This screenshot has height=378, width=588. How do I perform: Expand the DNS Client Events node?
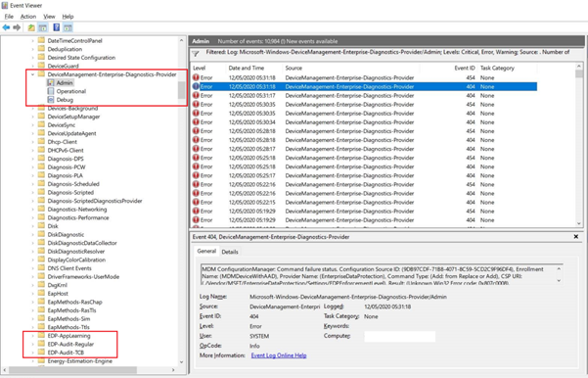point(32,268)
